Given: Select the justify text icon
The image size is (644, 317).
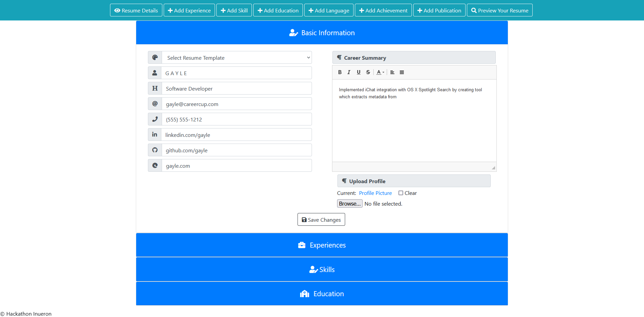Looking at the screenshot, I should 402,72.
